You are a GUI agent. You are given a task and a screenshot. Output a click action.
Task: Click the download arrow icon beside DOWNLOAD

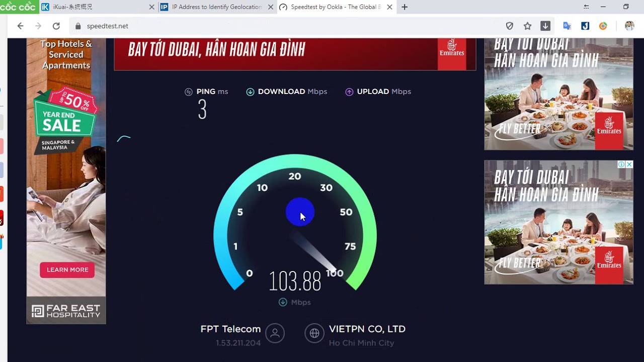[x=250, y=92]
